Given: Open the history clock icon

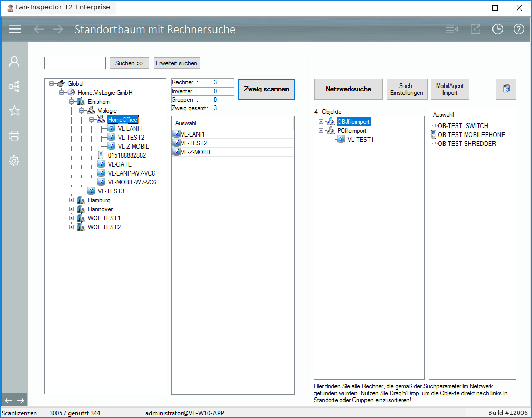Looking at the screenshot, I should tap(497, 29).
